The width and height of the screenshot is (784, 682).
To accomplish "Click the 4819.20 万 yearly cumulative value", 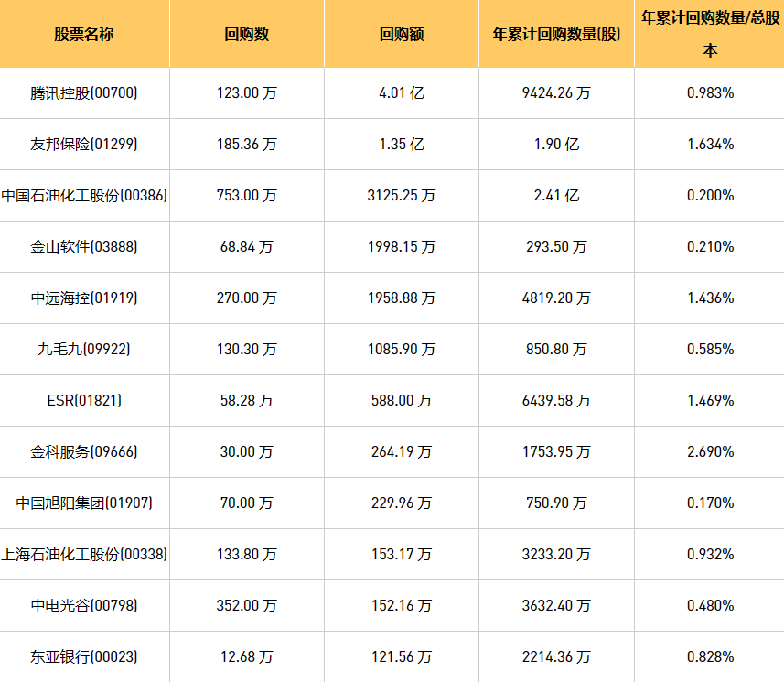I will [556, 298].
